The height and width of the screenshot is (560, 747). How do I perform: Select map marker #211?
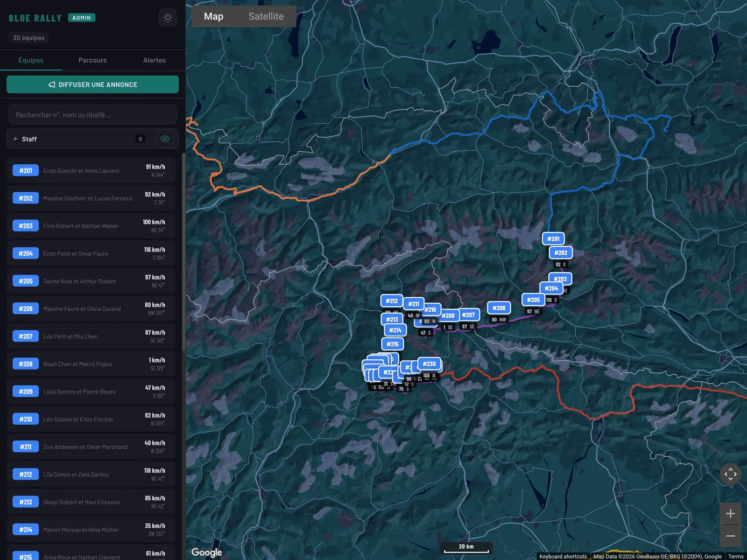click(x=414, y=304)
